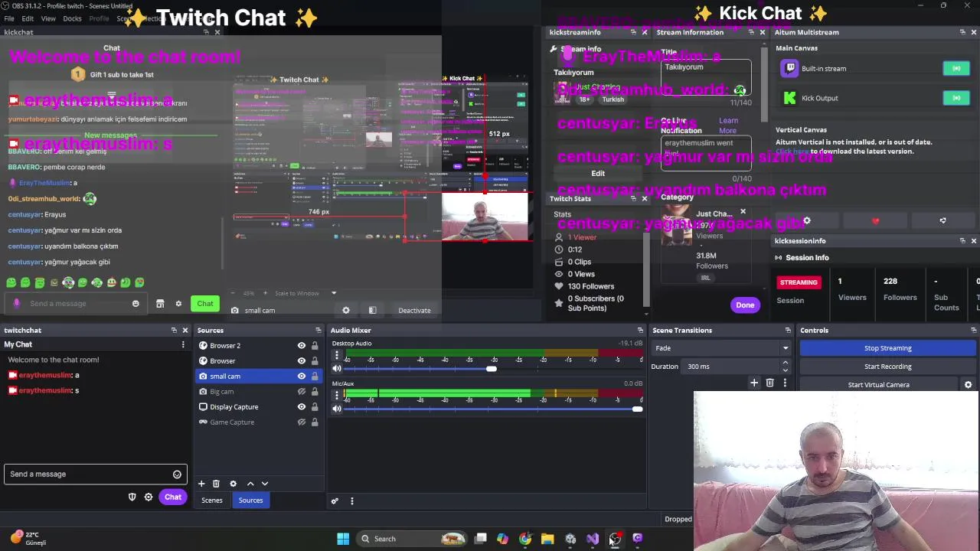Click the purple Chat button in twitchchat
The height and width of the screenshot is (551, 980).
click(173, 497)
